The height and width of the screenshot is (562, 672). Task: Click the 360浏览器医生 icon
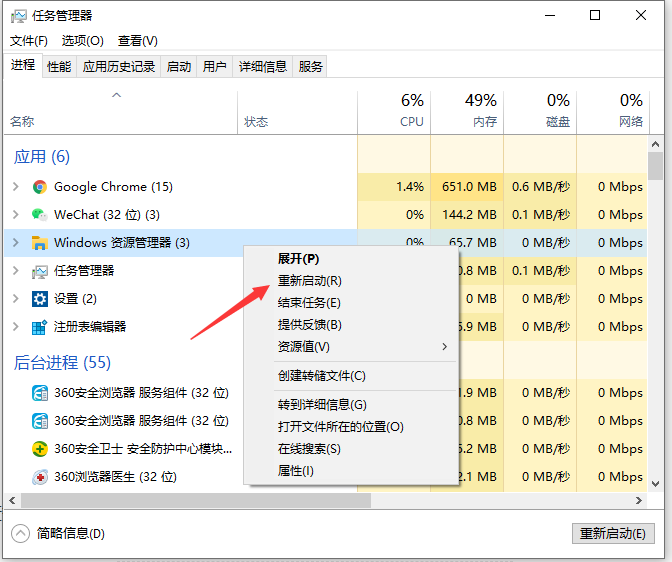[x=40, y=477]
